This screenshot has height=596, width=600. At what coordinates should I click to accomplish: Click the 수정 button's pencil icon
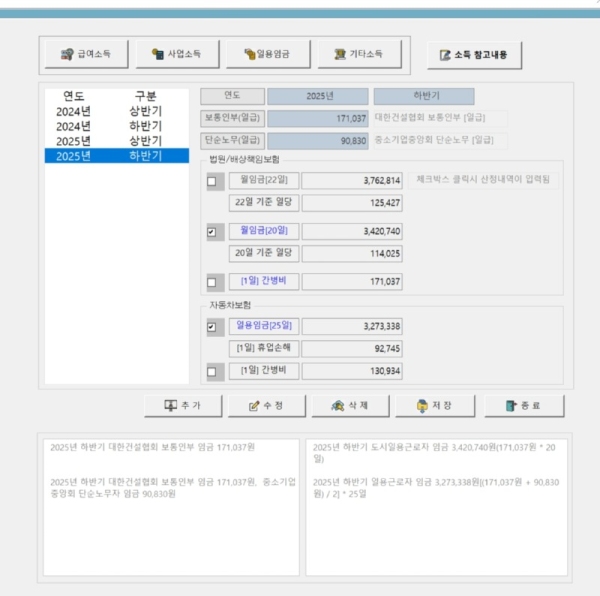click(254, 406)
